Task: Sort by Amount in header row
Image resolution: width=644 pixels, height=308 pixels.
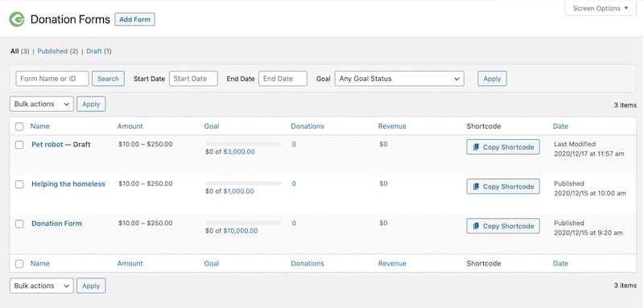Action: [x=130, y=126]
